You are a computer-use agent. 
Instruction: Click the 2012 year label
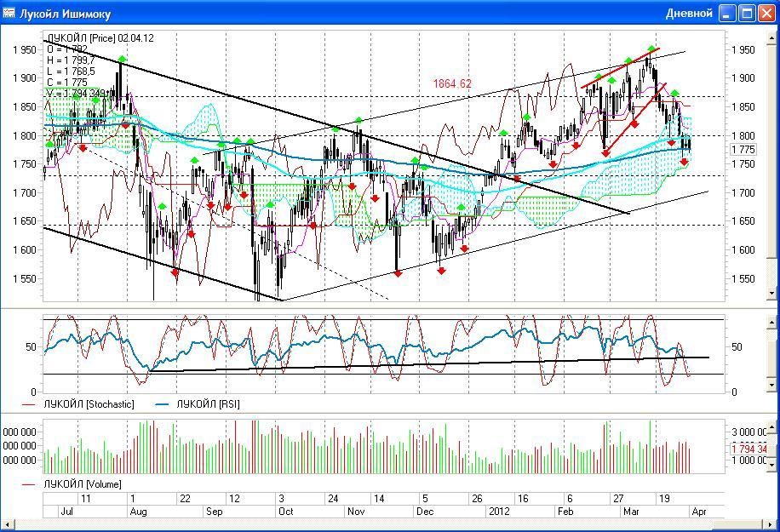click(499, 511)
